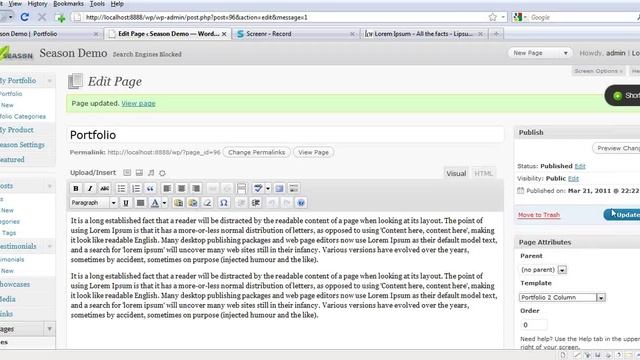Bookmark this page with the star icon
640x360 pixels.
pyautogui.click(x=493, y=17)
